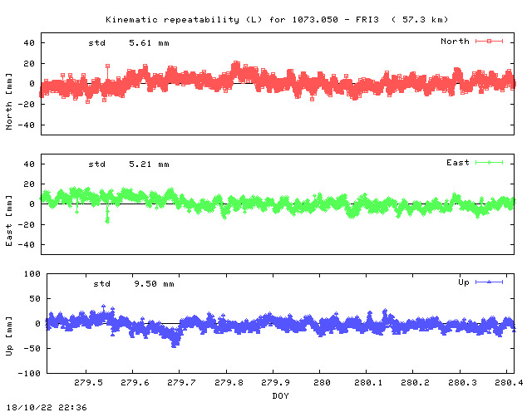Click the x-axis tick label 280
532x412 pixels.
point(322,382)
